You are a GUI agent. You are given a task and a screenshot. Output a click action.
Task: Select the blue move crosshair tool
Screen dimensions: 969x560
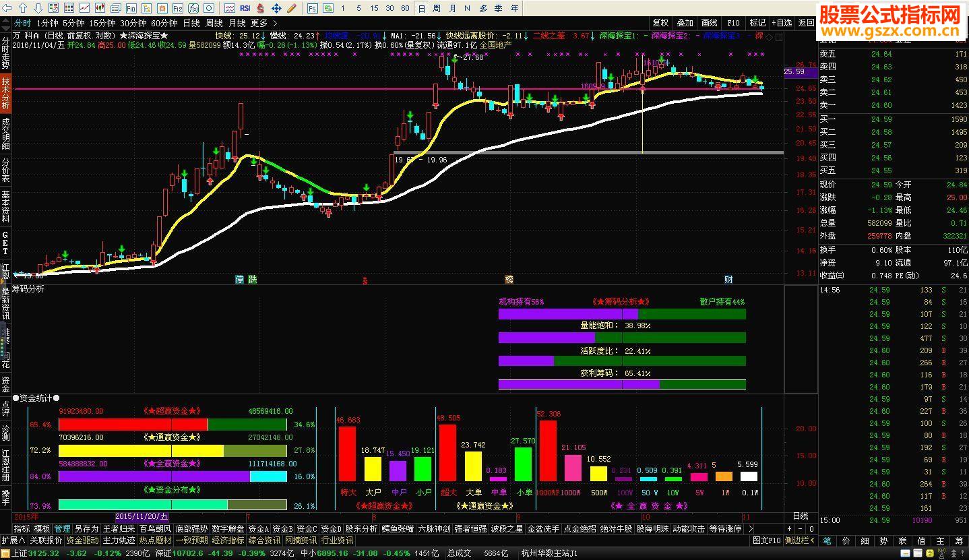pyautogui.click(x=276, y=8)
